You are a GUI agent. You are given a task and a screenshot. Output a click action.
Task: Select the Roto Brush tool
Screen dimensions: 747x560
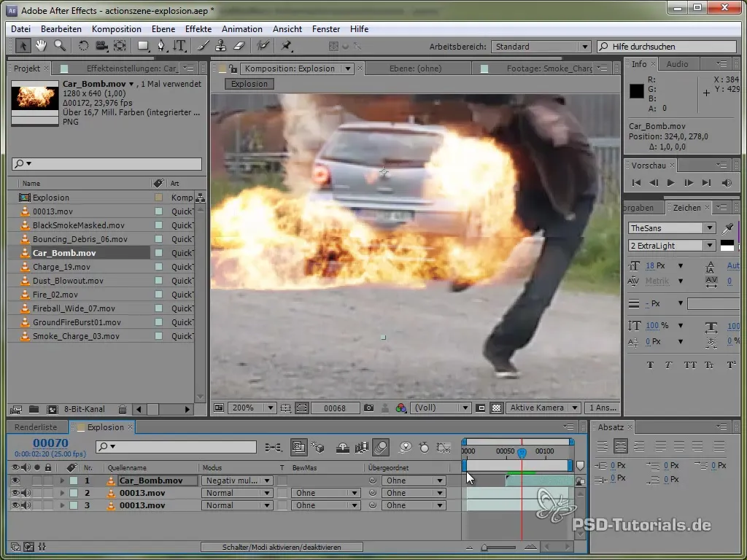pos(263,46)
